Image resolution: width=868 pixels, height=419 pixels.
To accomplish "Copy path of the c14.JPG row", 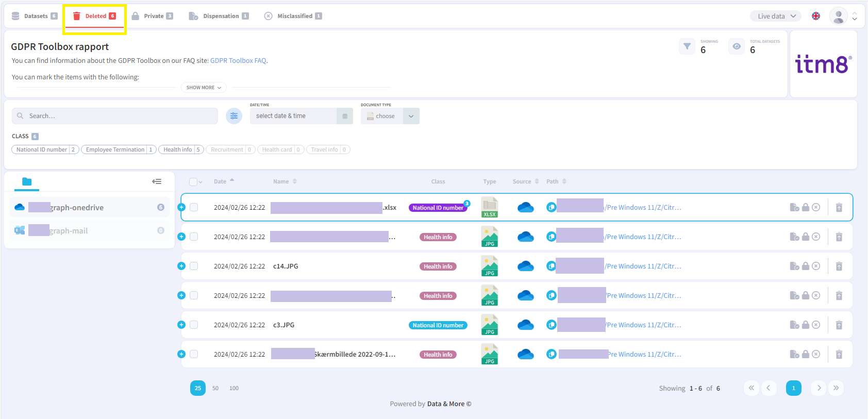I will [x=552, y=266].
